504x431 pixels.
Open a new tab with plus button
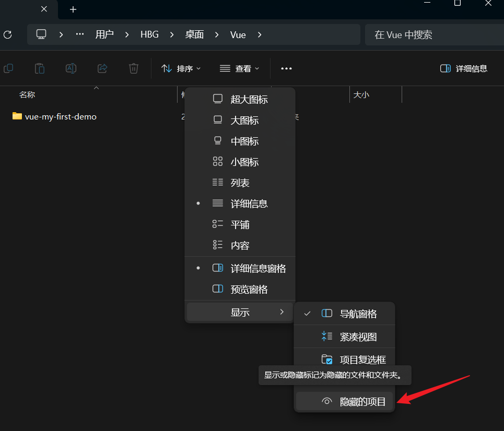73,9
